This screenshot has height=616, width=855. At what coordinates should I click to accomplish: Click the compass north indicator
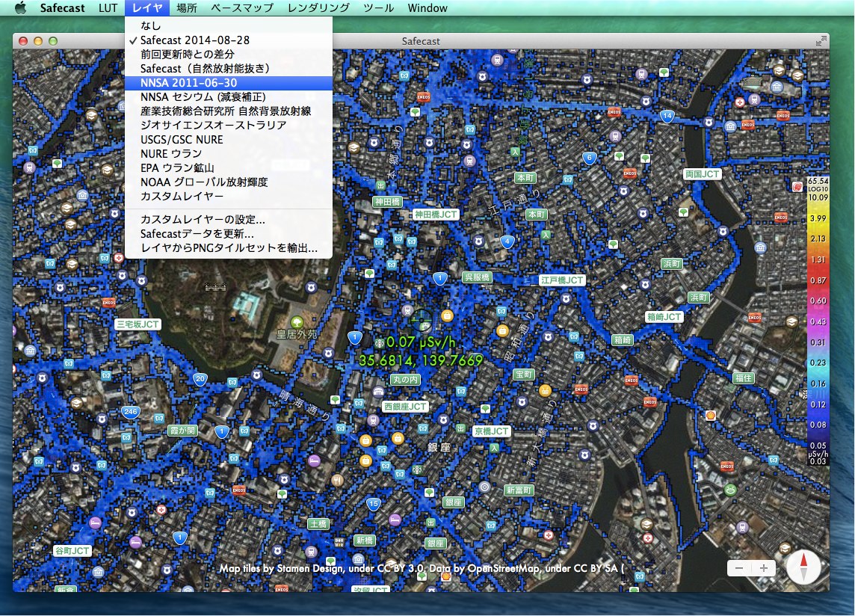(x=803, y=567)
